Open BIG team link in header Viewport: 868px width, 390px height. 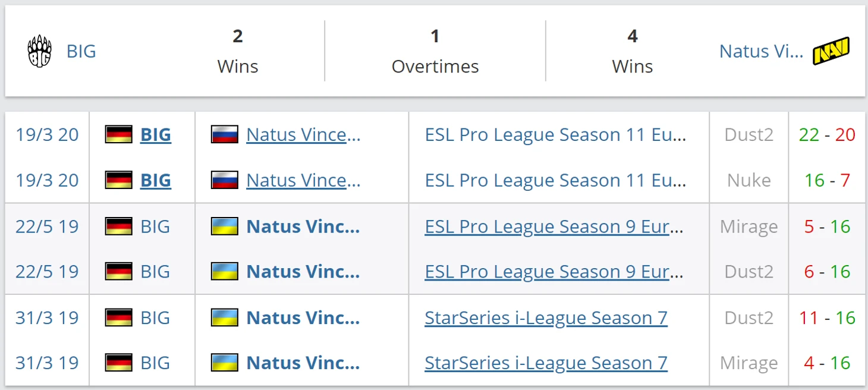point(81,51)
